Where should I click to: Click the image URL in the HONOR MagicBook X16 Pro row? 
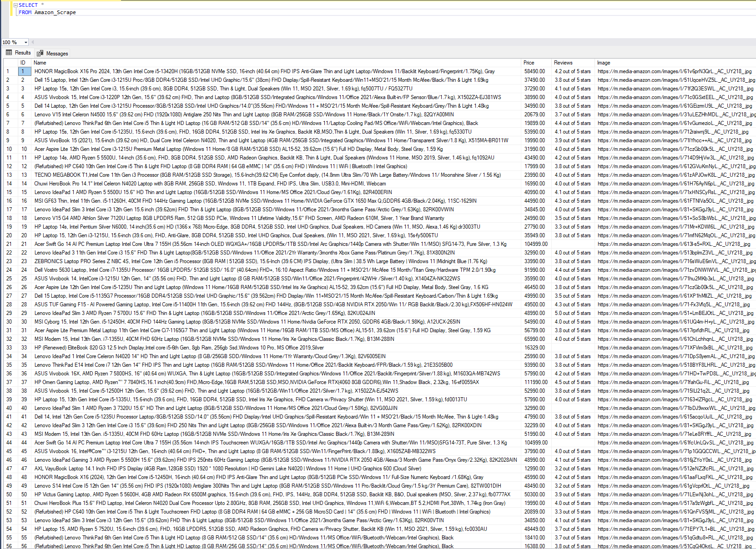point(675,71)
